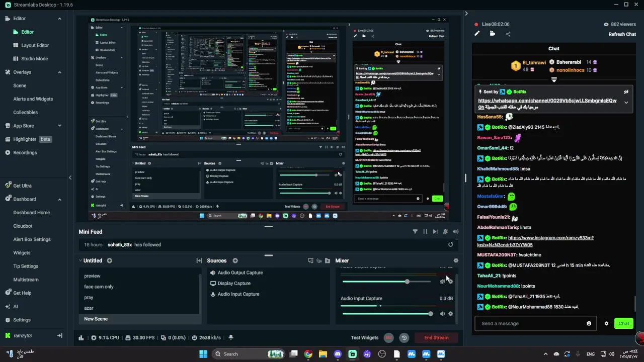Open the Untitled scene collection dropdown
The width and height of the screenshot is (644, 362).
pyautogui.click(x=80, y=260)
